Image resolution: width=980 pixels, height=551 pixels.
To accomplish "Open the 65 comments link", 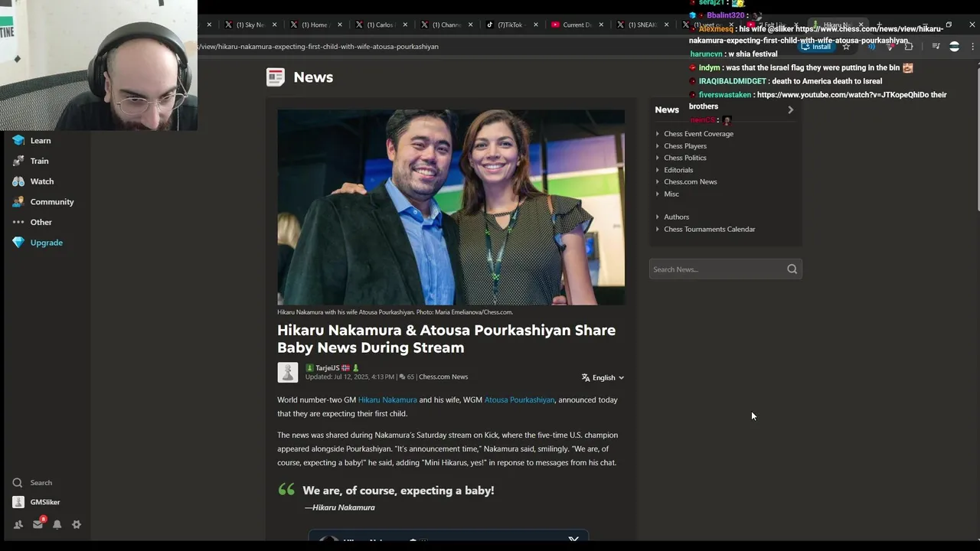I will pos(407,377).
